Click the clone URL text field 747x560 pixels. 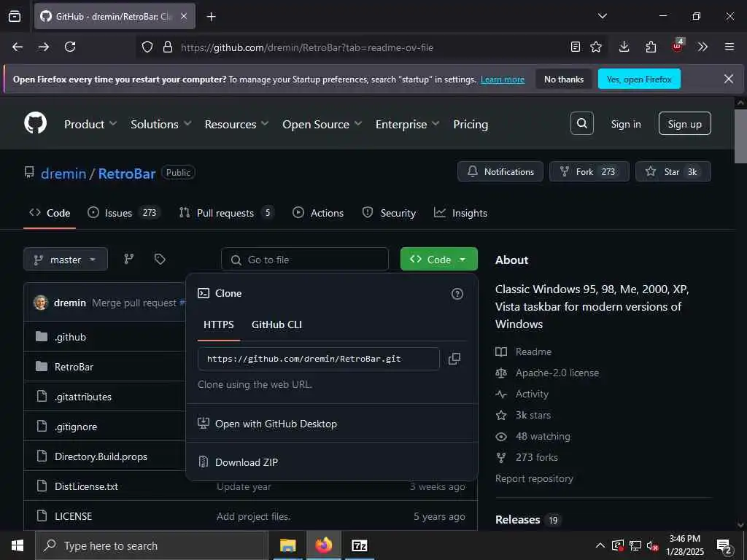coord(318,359)
